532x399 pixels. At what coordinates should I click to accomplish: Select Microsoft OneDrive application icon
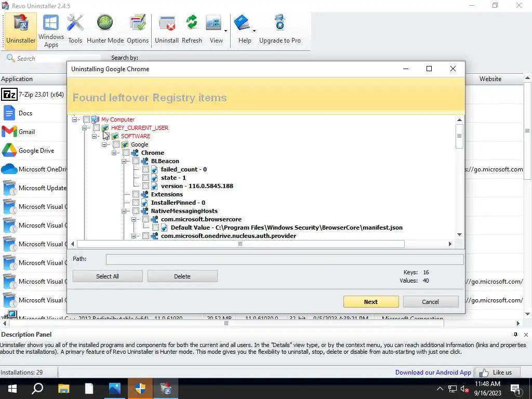pos(9,169)
